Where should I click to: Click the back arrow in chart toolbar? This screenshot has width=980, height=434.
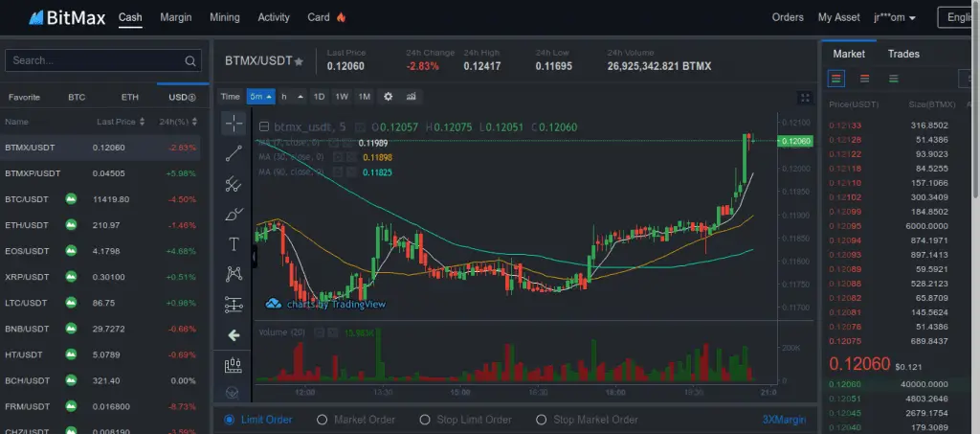pyautogui.click(x=234, y=336)
